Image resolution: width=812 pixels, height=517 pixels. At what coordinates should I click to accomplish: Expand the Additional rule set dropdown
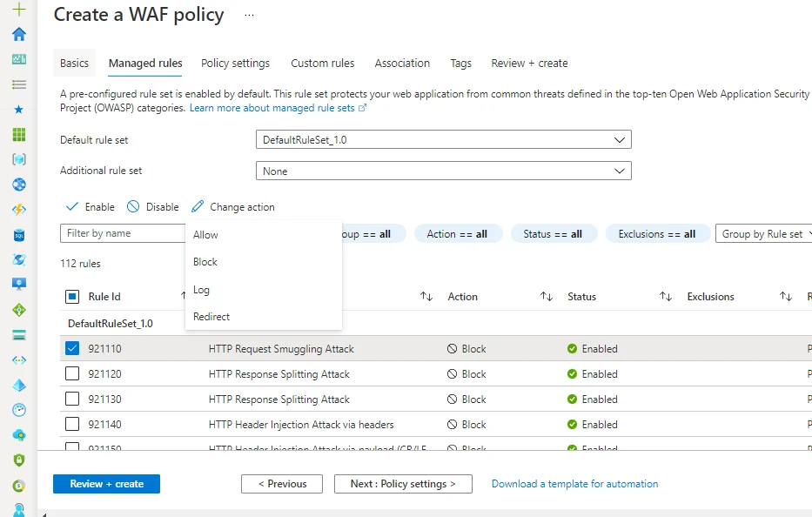point(443,171)
